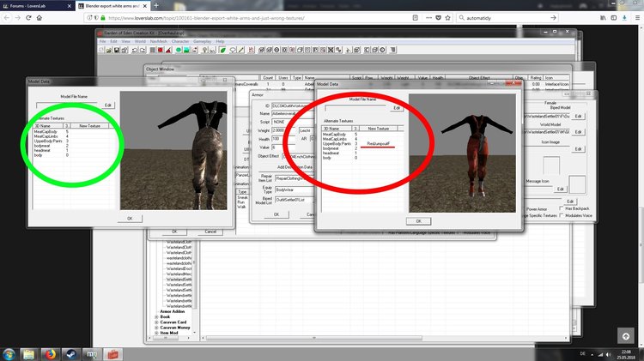Click Edit beside the Icon Image field
Screen dimensions: 644x361
coord(578,148)
